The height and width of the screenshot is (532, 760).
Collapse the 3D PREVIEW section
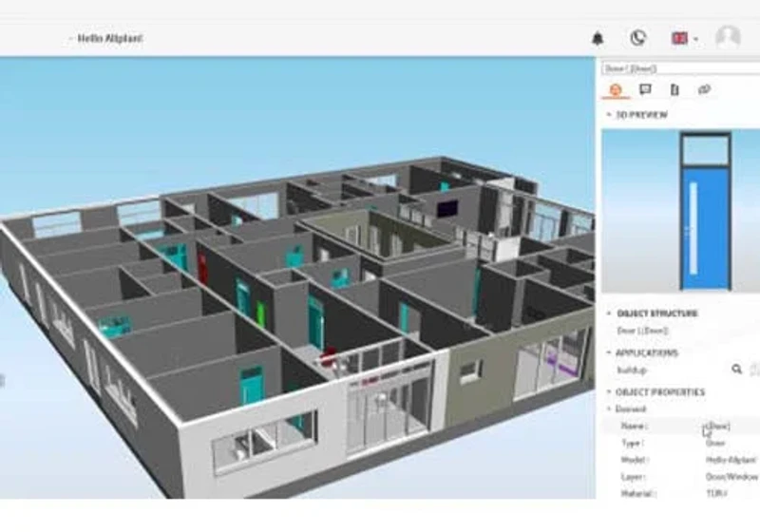tap(609, 115)
